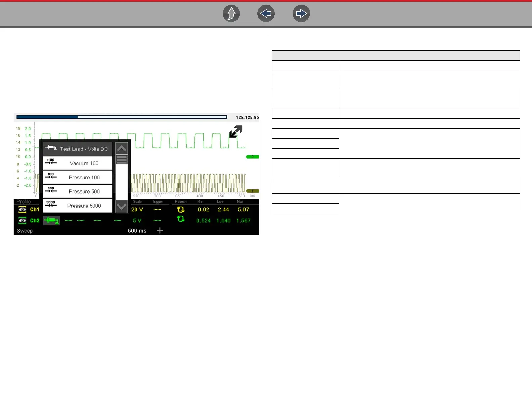Toggle Ch1 trace visibility eye icon

click(x=23, y=210)
